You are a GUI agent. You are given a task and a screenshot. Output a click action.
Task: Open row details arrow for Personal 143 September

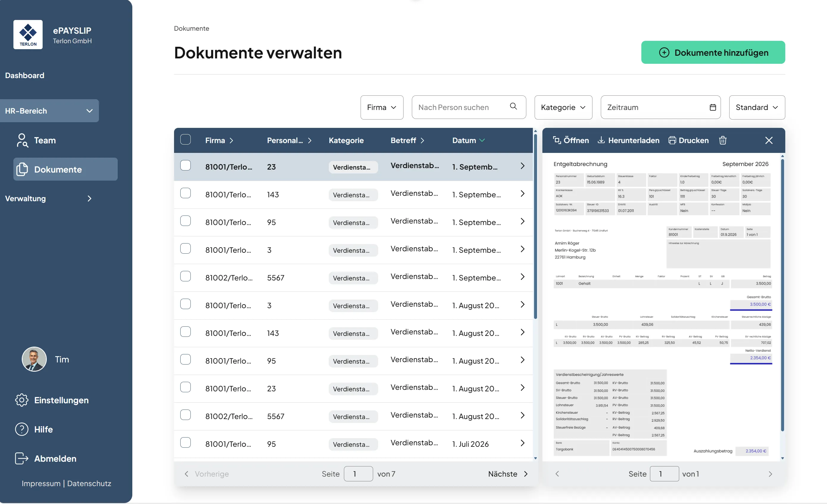coord(522,194)
